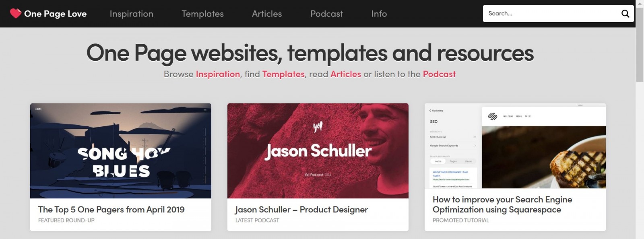The height and width of the screenshot is (239, 644).
Task: Open Top 5 One Pagers April 2019
Action: tap(111, 210)
